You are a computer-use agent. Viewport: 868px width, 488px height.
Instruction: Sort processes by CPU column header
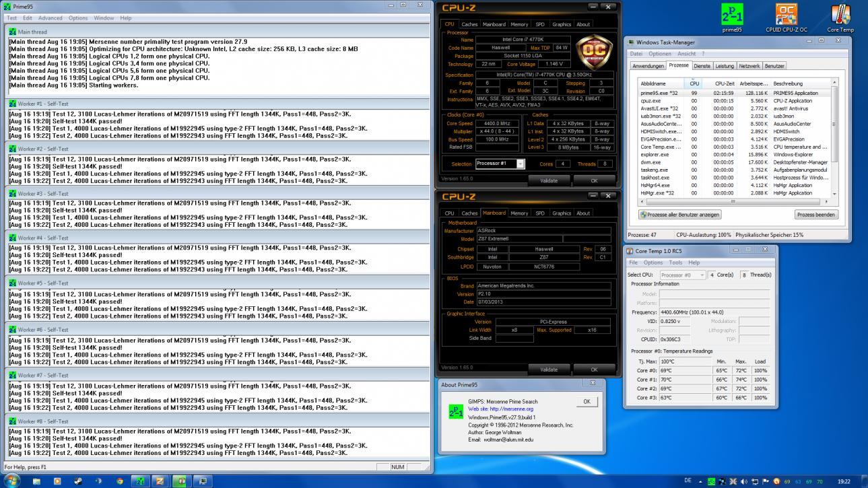(x=694, y=83)
